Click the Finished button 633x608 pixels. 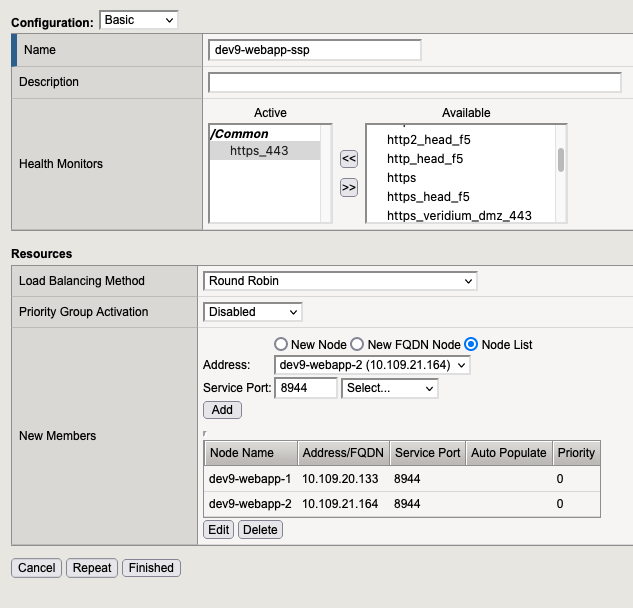[x=151, y=568]
